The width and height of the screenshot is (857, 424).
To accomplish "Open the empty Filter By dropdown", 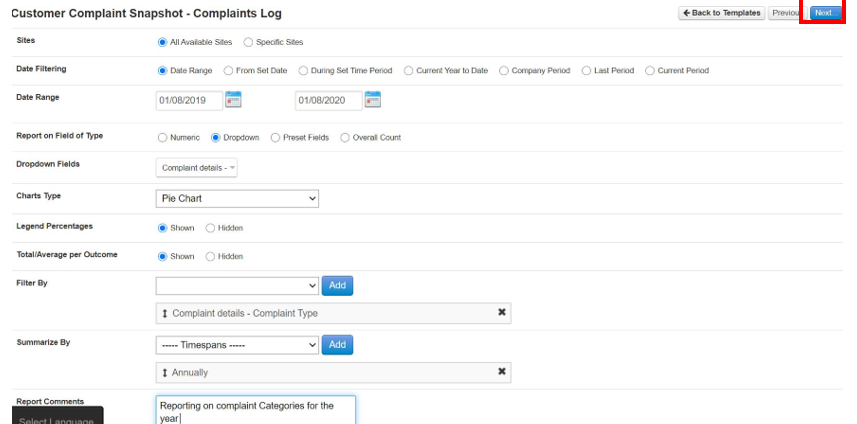I will point(237,285).
